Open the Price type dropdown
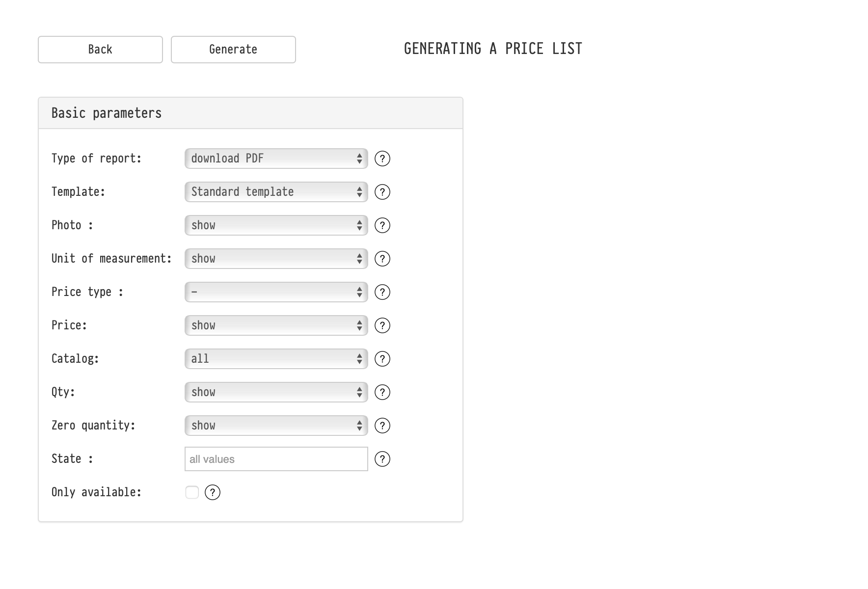Screen dimensions: 868x589 pyautogui.click(x=276, y=292)
